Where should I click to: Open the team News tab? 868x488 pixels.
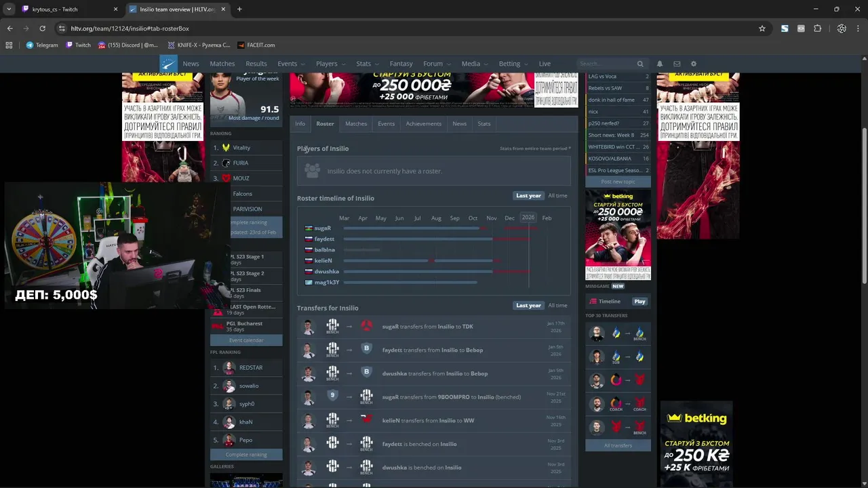(459, 123)
